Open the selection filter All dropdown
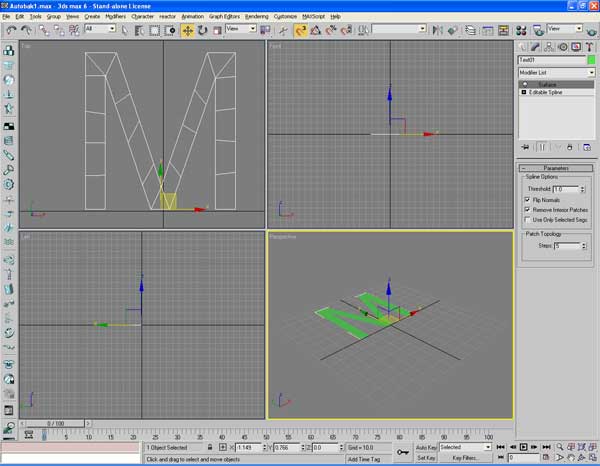The height and width of the screenshot is (466, 600). pos(100,29)
